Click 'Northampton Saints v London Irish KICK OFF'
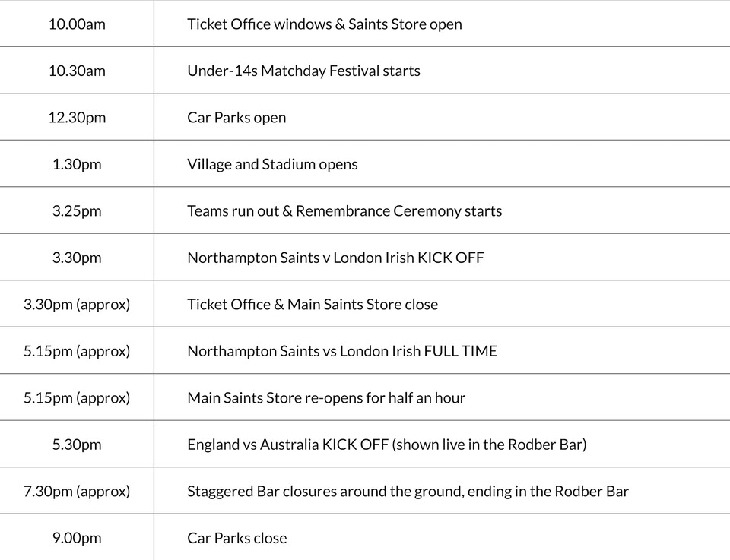730x560 pixels. pyautogui.click(x=335, y=258)
